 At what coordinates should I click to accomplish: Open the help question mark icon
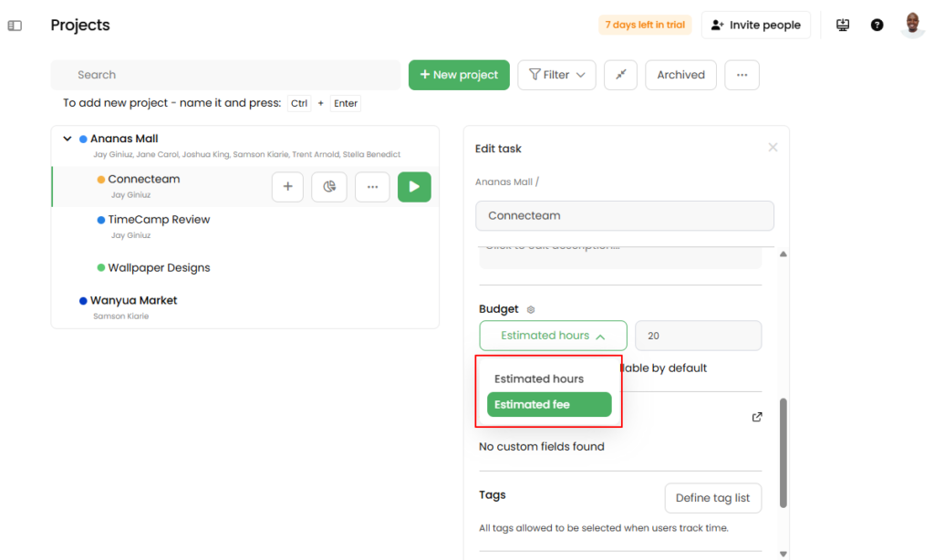point(877,25)
